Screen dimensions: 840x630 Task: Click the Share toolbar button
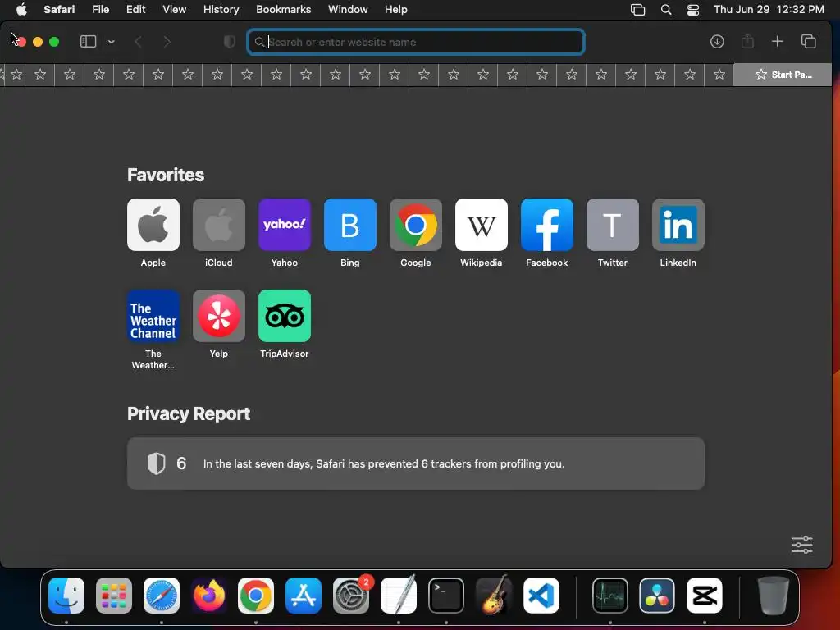click(x=747, y=41)
